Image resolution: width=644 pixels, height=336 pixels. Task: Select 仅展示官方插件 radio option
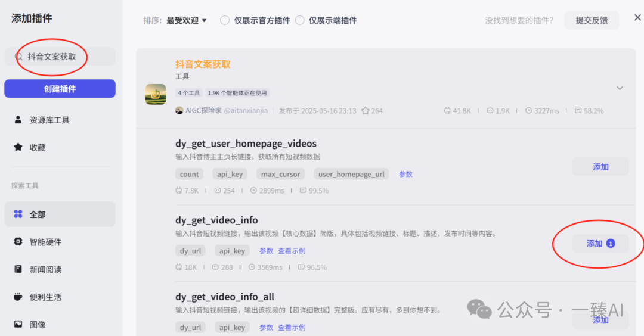click(x=225, y=20)
